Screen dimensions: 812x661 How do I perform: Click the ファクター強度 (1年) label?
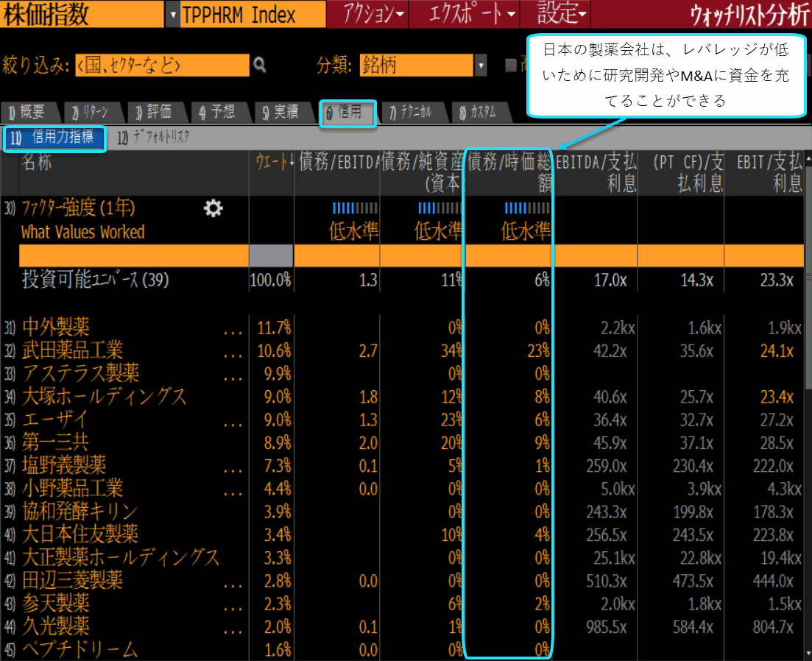[78, 208]
